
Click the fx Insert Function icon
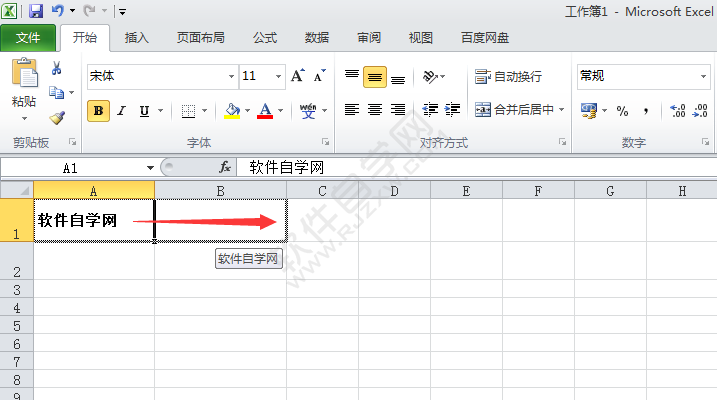pyautogui.click(x=225, y=167)
